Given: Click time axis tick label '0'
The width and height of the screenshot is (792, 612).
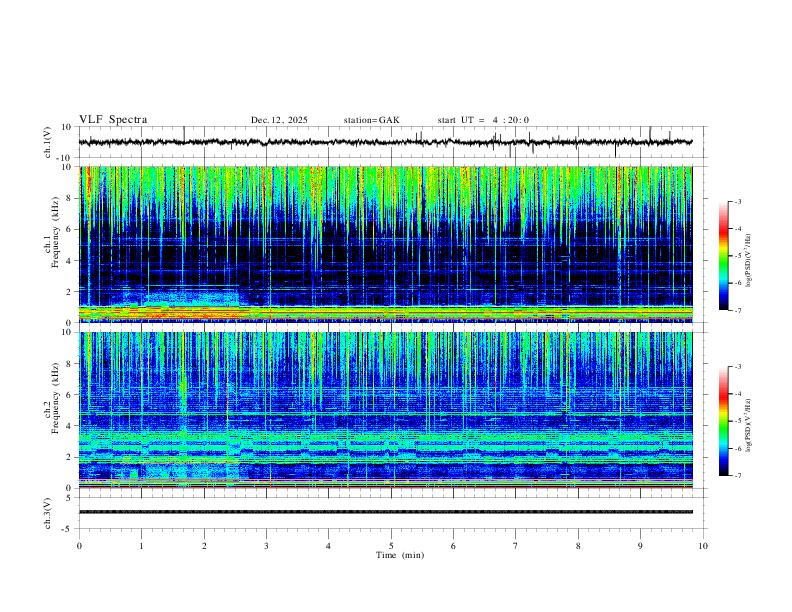Looking at the screenshot, I should pyautogui.click(x=79, y=546).
